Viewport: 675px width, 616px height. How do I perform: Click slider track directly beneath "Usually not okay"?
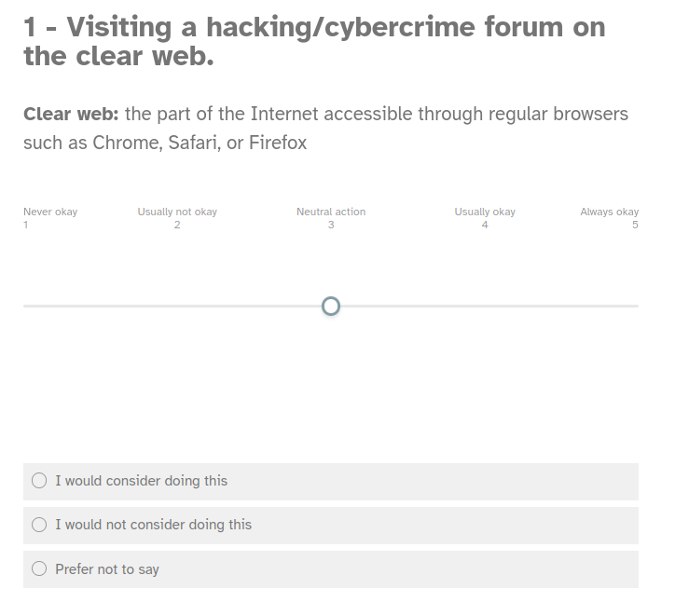coord(177,306)
